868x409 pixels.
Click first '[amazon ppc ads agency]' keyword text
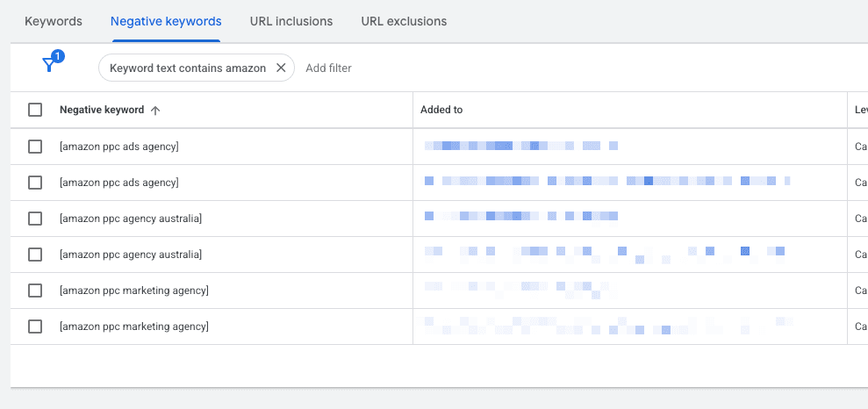click(119, 147)
